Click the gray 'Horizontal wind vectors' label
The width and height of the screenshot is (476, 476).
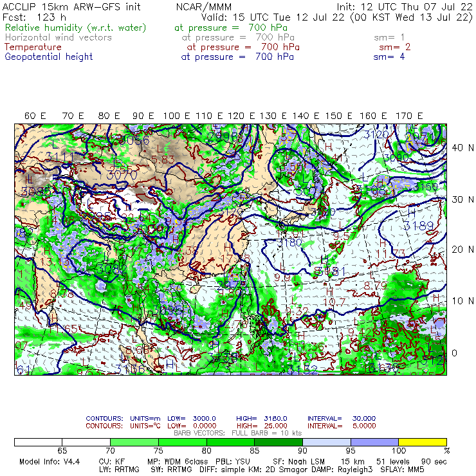click(59, 37)
